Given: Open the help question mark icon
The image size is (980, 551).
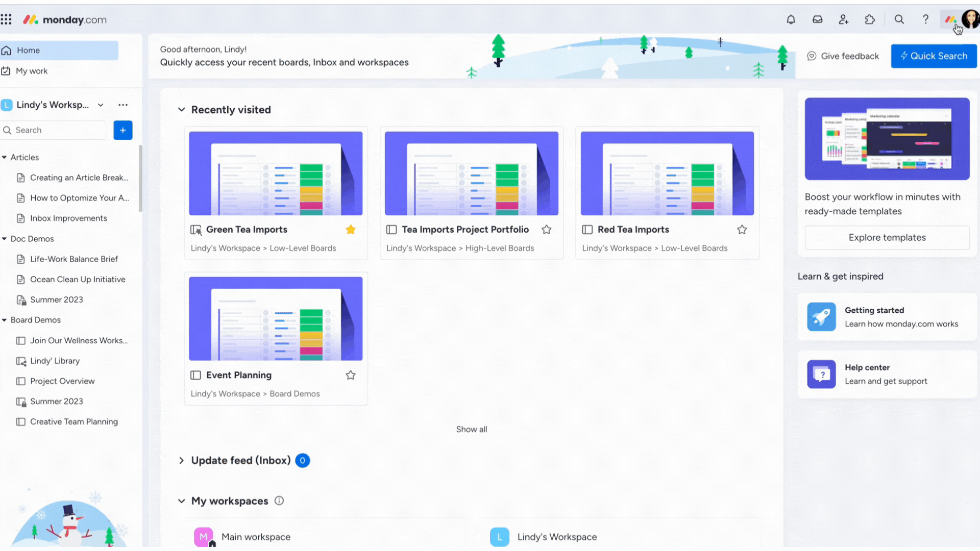Looking at the screenshot, I should (925, 19).
